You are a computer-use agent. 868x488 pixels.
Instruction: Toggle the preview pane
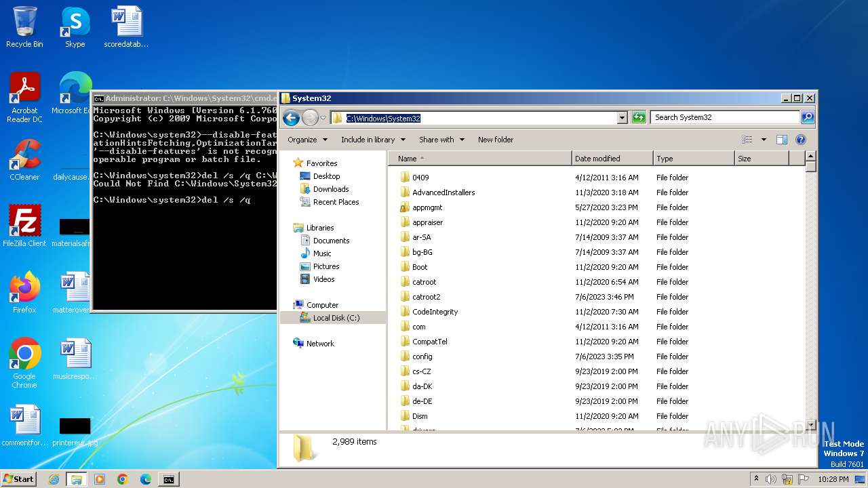[781, 140]
